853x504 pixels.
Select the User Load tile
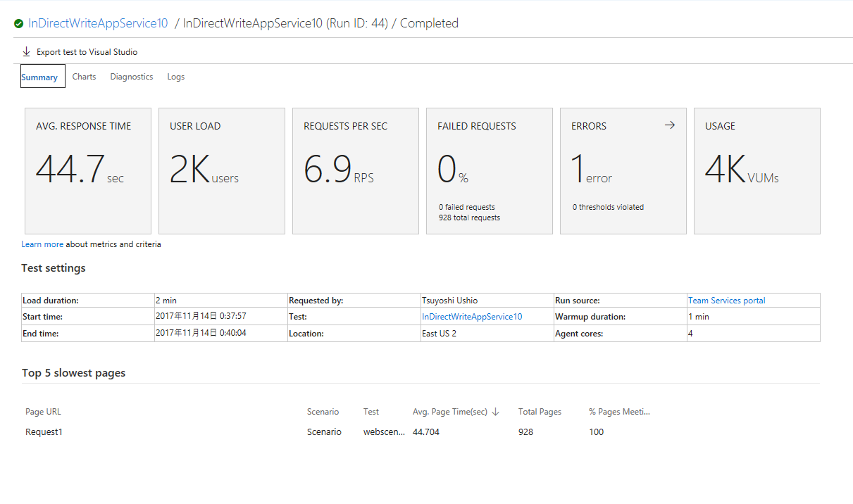coord(222,171)
